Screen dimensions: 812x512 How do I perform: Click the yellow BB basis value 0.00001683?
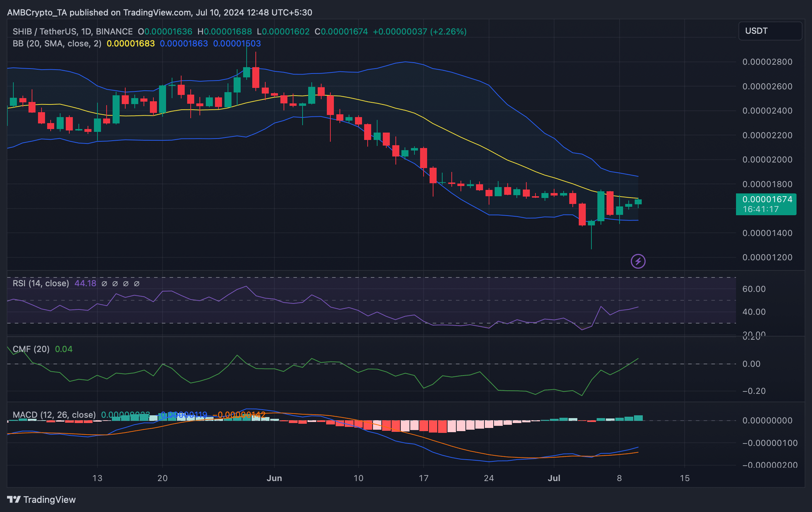point(131,44)
